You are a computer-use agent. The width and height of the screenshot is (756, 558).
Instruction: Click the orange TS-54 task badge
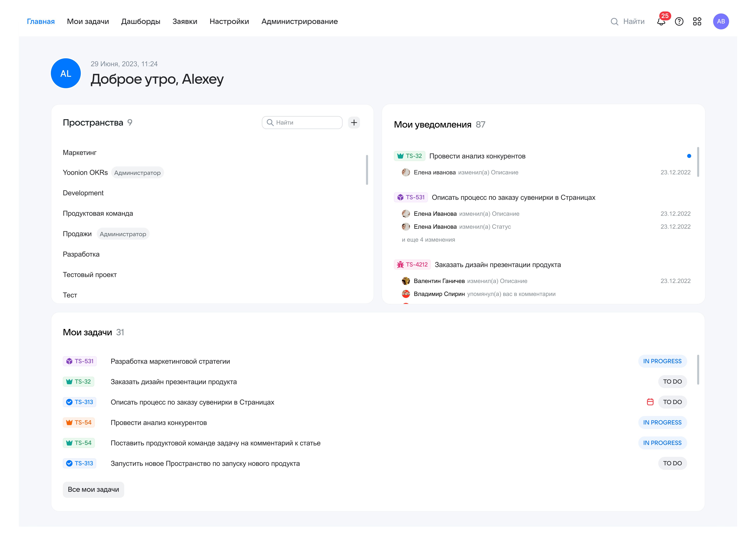(79, 422)
